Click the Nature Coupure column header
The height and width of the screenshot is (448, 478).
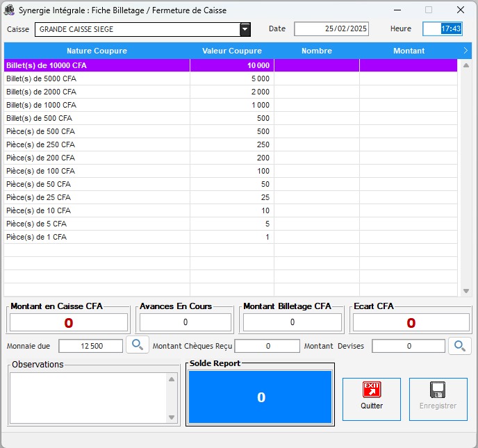coord(97,51)
